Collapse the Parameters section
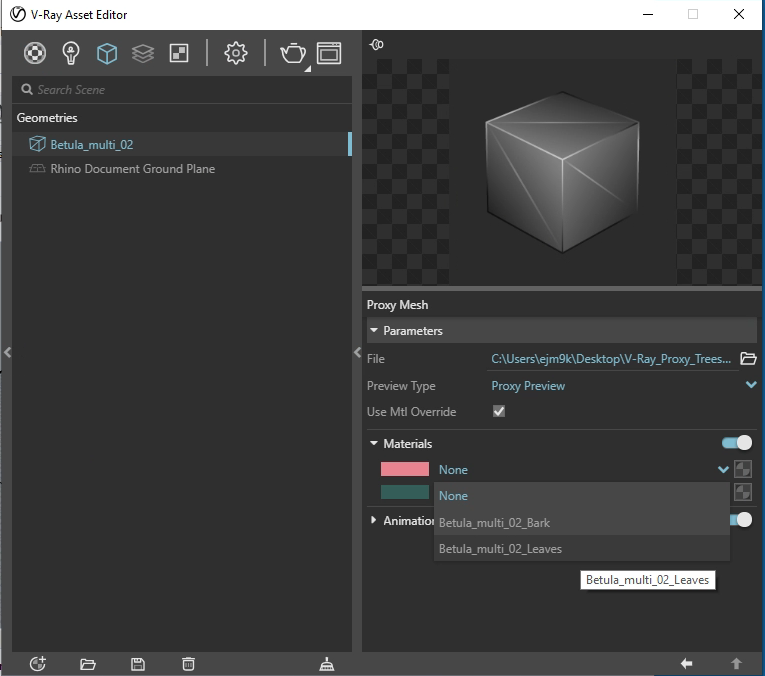This screenshot has width=765, height=676. (374, 331)
